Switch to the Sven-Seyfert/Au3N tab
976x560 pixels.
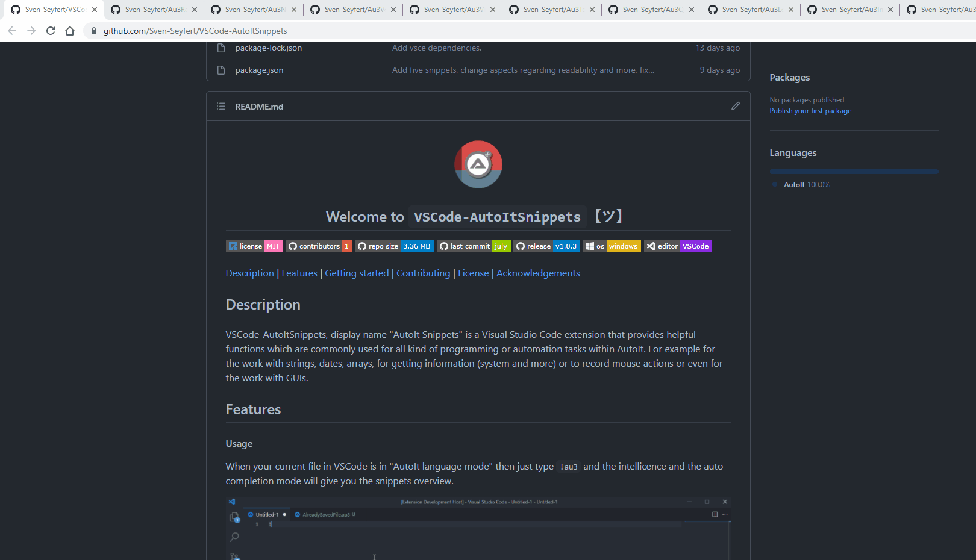[254, 10]
